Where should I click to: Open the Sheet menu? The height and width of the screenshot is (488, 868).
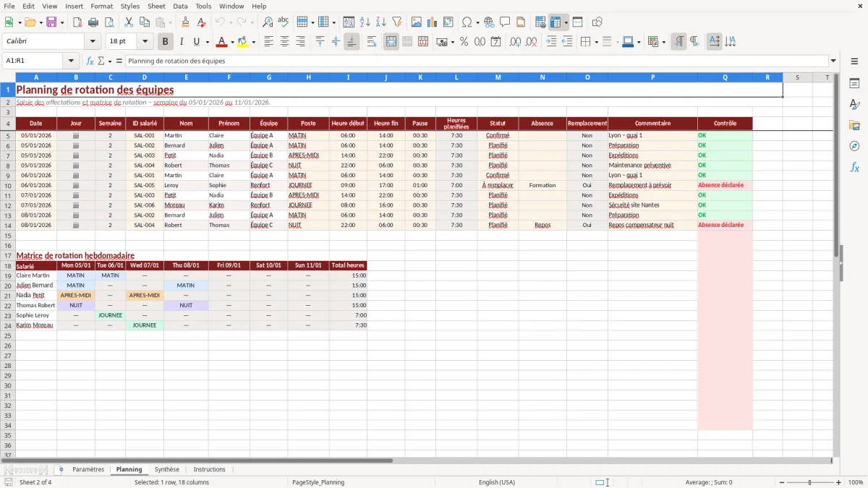[156, 6]
